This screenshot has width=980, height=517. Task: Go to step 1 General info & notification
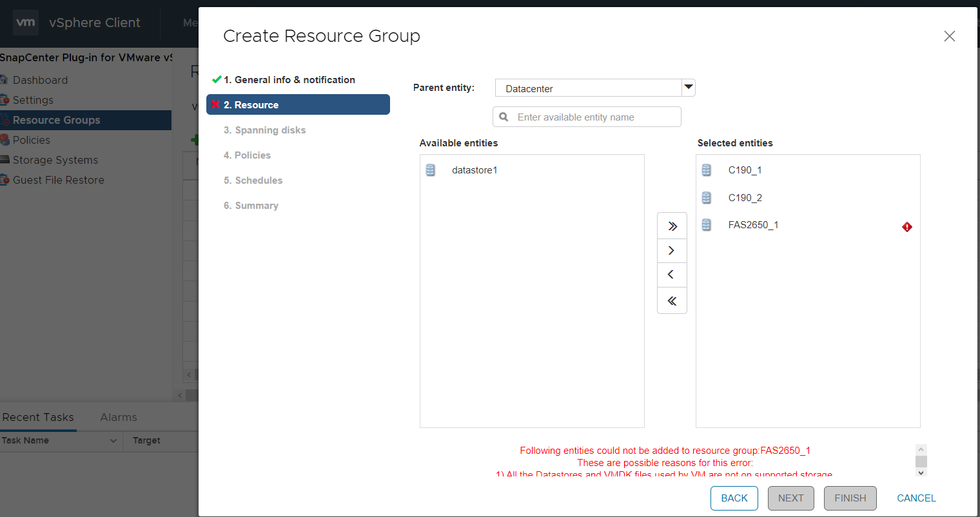(289, 80)
